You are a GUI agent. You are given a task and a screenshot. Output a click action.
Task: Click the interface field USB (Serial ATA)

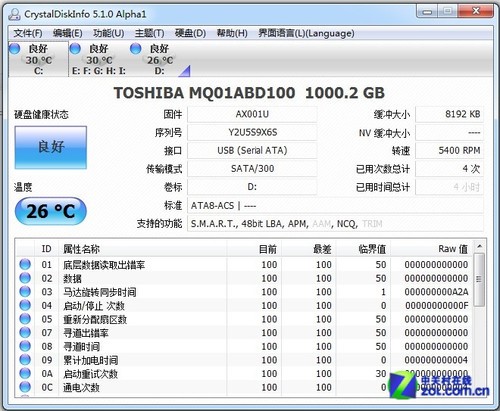click(252, 151)
